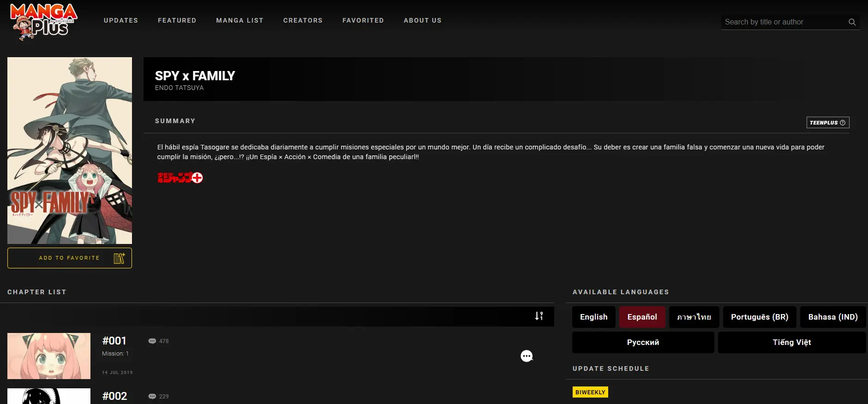Click author name ENDO TATSUYA
Viewport: 868px width, 404px height.
[180, 88]
